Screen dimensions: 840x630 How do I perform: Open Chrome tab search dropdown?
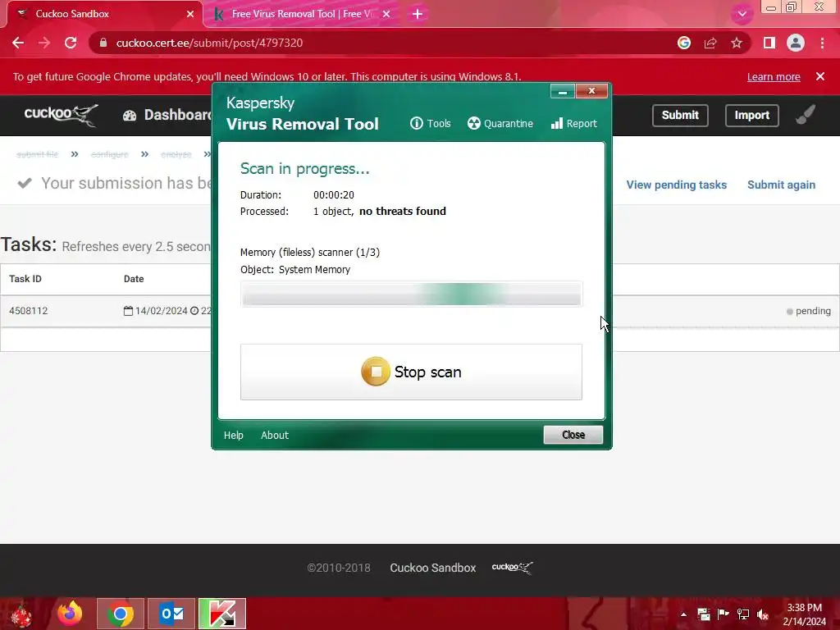(742, 14)
